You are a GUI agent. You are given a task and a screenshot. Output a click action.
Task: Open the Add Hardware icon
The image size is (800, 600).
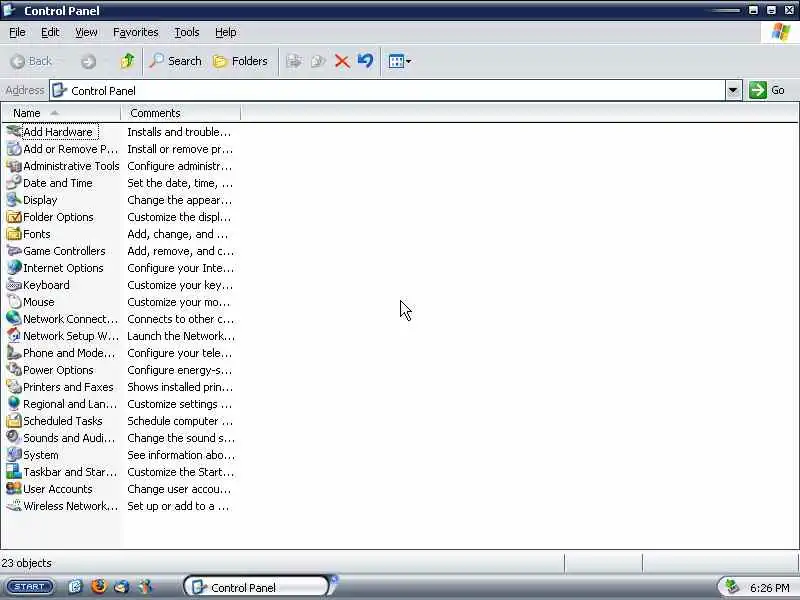[14, 132]
